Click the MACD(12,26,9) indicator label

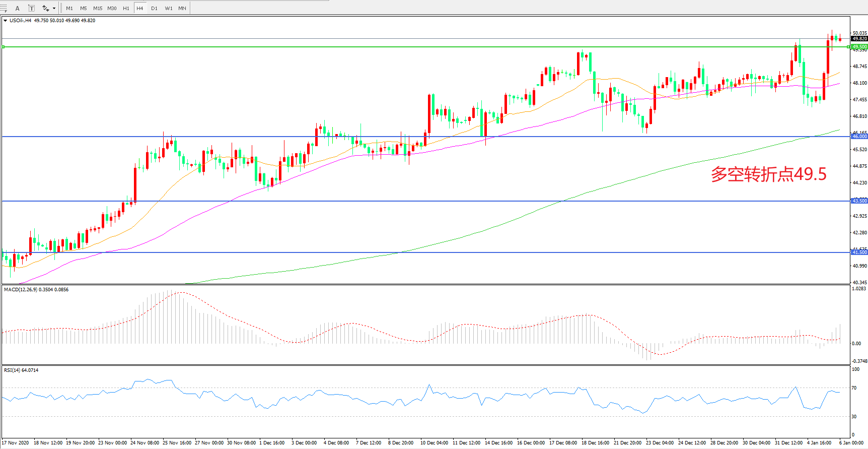[x=21, y=290]
